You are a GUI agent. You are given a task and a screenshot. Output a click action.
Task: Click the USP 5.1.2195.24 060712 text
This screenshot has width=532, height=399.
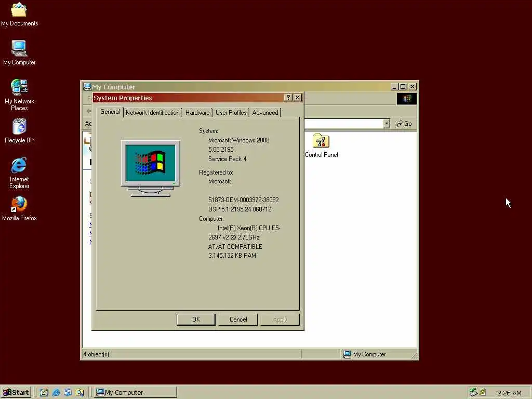click(240, 209)
